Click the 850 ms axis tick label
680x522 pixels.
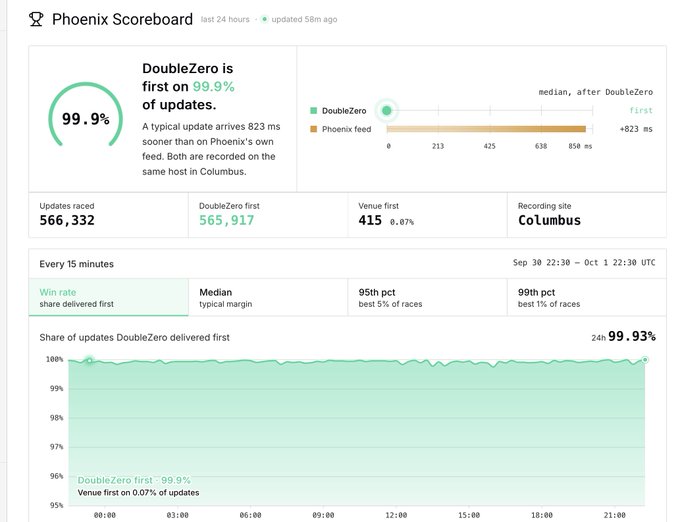580,146
